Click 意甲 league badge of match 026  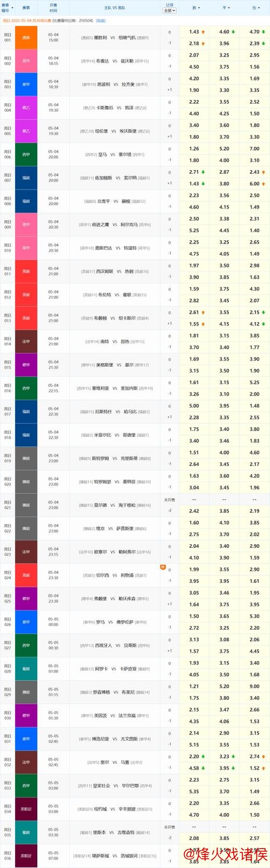26,622
